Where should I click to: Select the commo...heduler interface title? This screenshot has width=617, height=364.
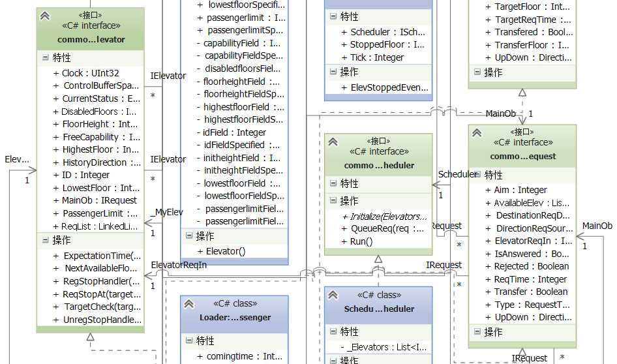379,165
